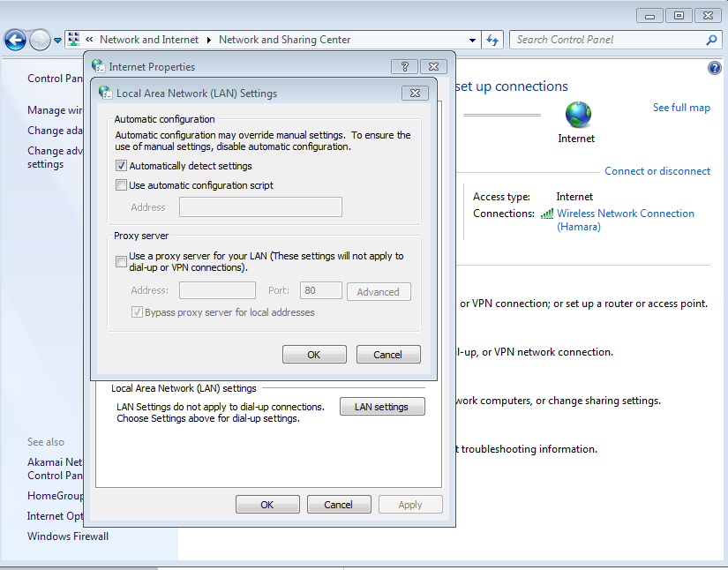Viewport: 728px width, 570px height.
Task: Click the search magnifier icon
Action: click(712, 40)
